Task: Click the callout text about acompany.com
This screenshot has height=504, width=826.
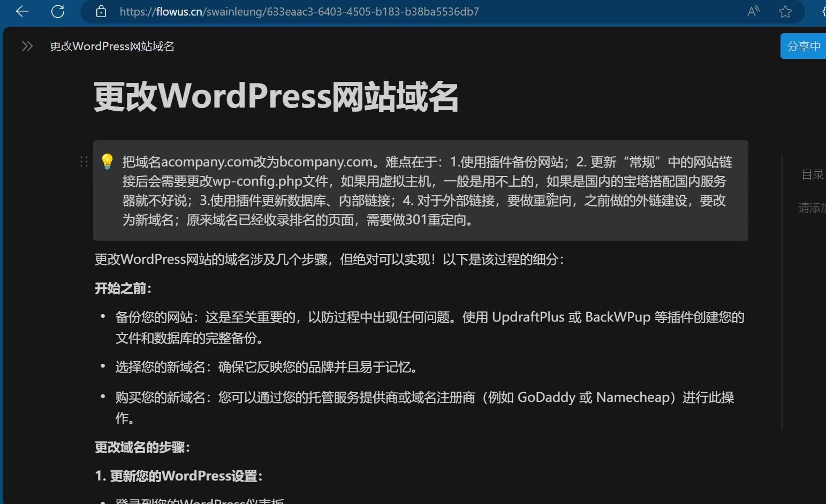Action: [426, 190]
